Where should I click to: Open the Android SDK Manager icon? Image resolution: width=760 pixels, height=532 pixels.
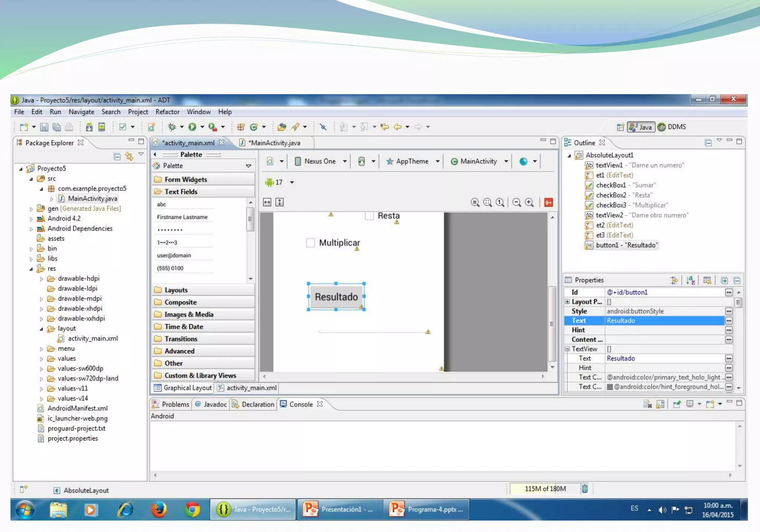pos(89,127)
